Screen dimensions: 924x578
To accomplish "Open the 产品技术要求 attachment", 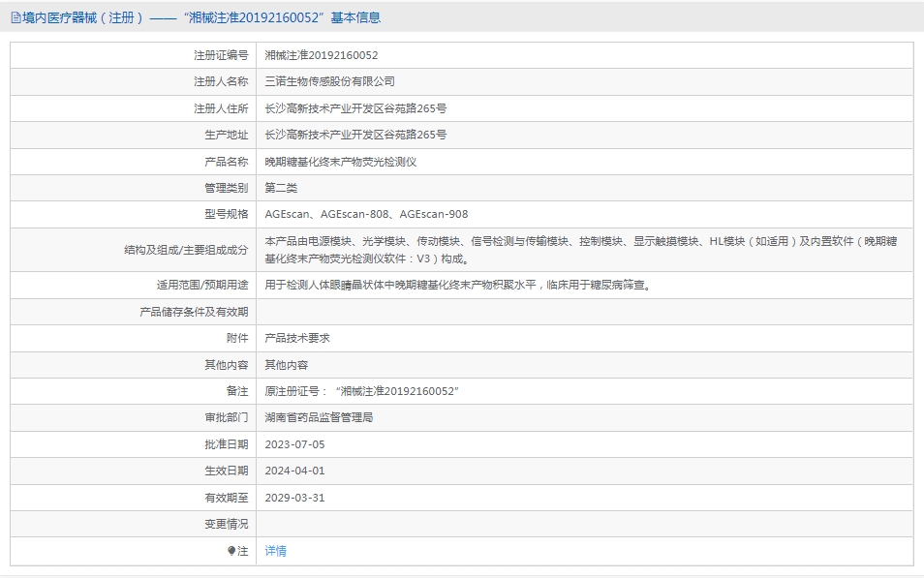I will point(297,338).
